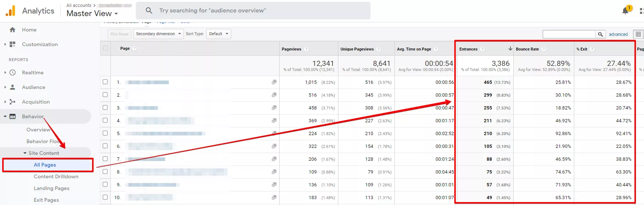
Task: Click the Pageviews help question mark
Action: 306,49
